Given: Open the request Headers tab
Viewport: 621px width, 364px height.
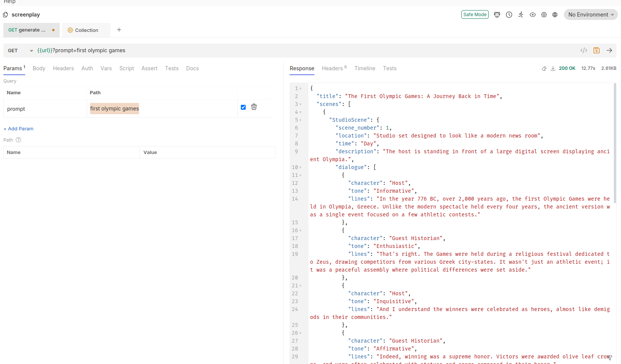Looking at the screenshot, I should (63, 68).
